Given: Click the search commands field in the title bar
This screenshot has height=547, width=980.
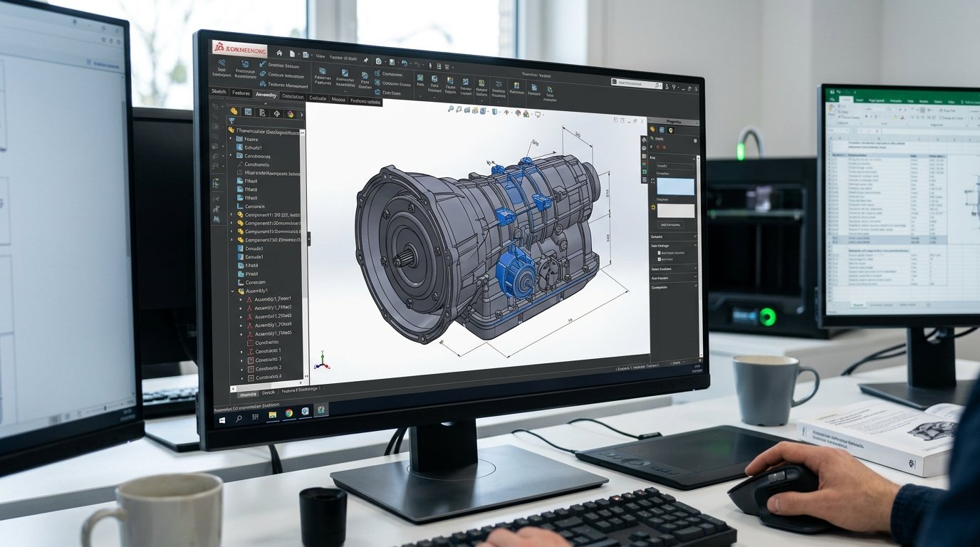Looking at the screenshot, I should coord(636,83).
